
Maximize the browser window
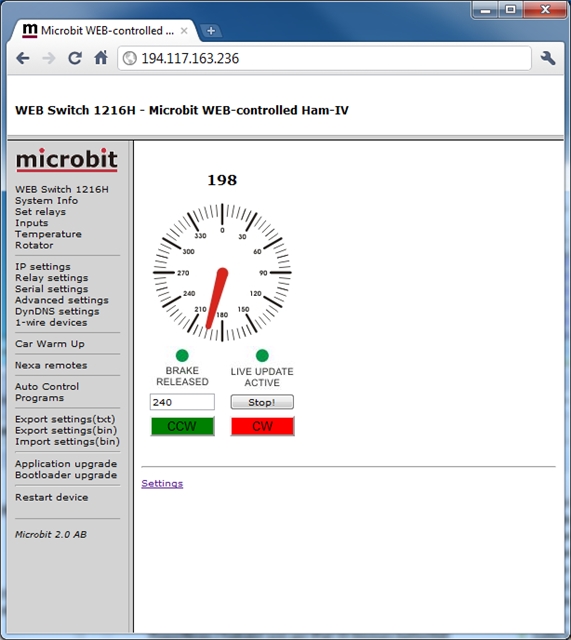click(511, 10)
